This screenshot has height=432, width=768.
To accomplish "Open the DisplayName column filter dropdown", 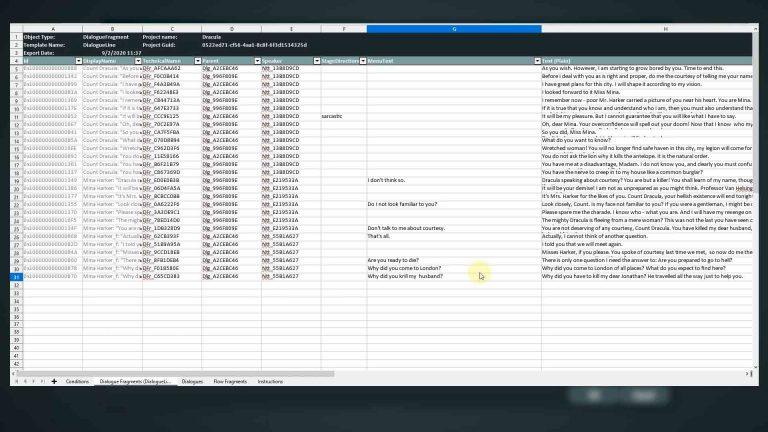I will tap(138, 61).
